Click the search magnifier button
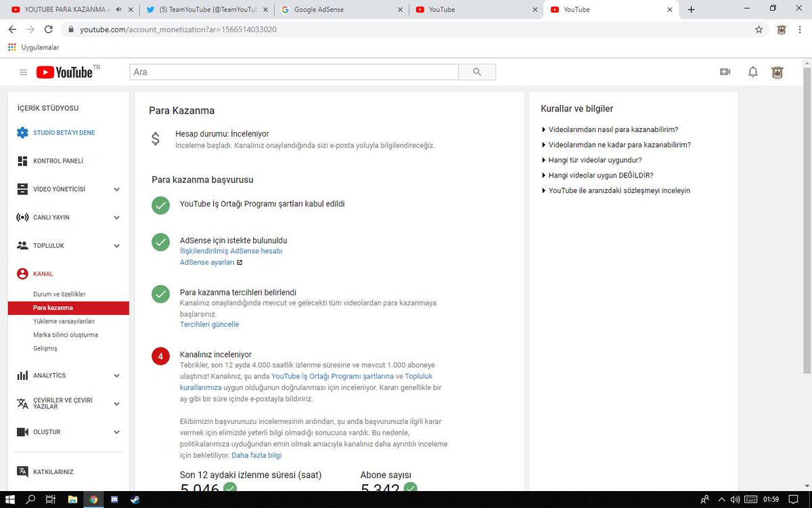 click(x=477, y=72)
